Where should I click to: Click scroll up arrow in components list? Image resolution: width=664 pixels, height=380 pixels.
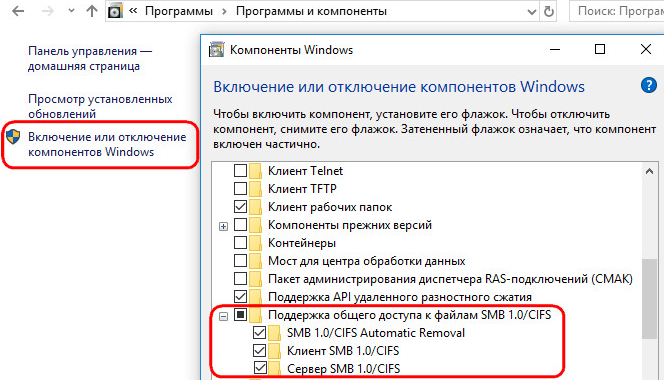[649, 171]
